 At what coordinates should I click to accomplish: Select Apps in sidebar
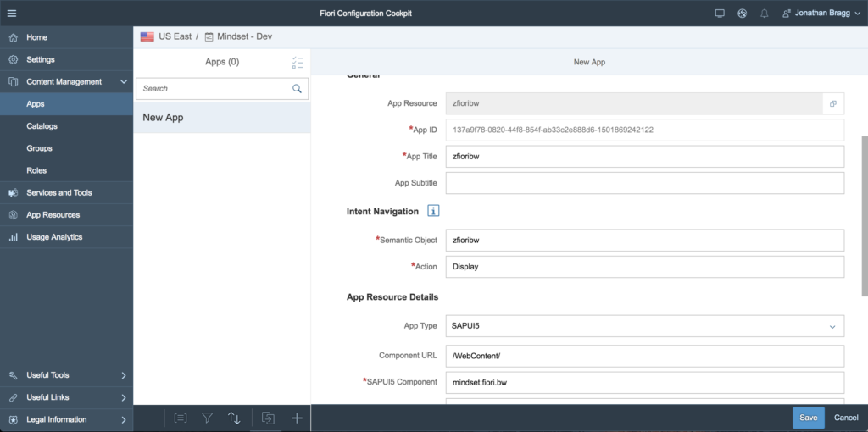click(66, 104)
